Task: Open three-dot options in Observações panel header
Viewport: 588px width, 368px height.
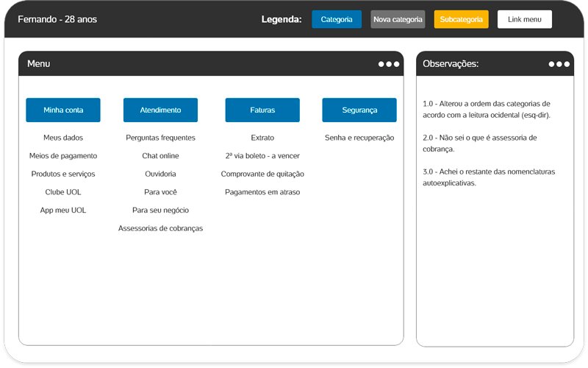Action: coord(559,64)
